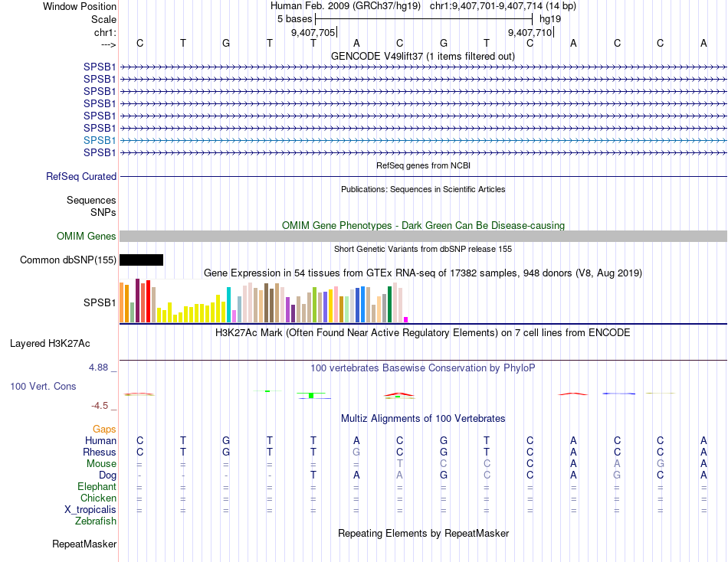This screenshot has width=728, height=562.
Task: Select the Rhesus alignment row label
Action: 100,452
